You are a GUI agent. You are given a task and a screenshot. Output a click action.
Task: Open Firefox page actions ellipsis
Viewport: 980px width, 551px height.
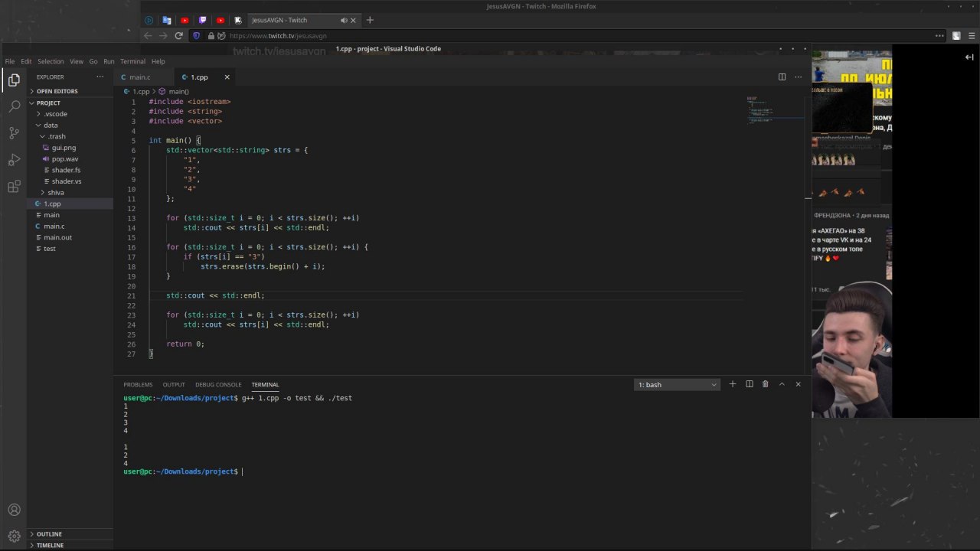tap(939, 35)
